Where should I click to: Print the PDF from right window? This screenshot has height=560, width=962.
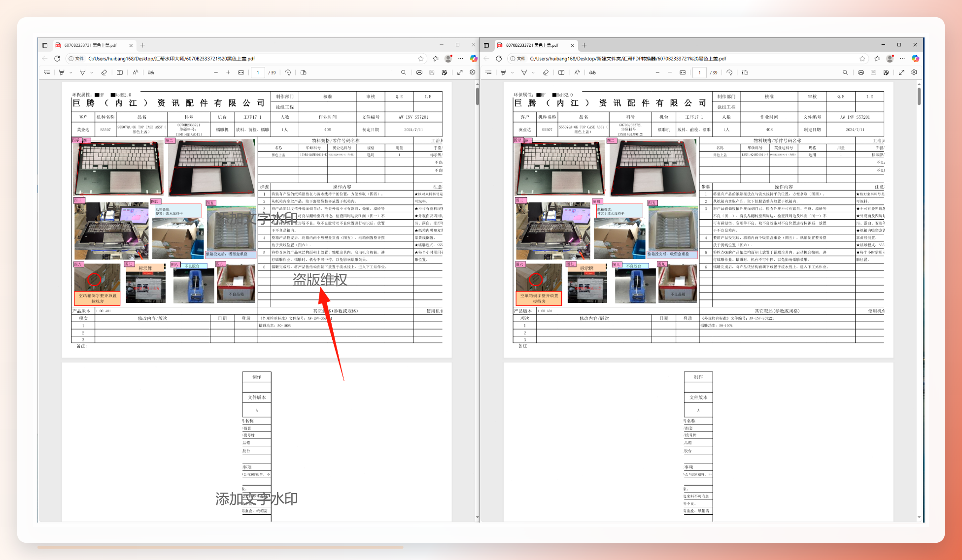point(860,72)
